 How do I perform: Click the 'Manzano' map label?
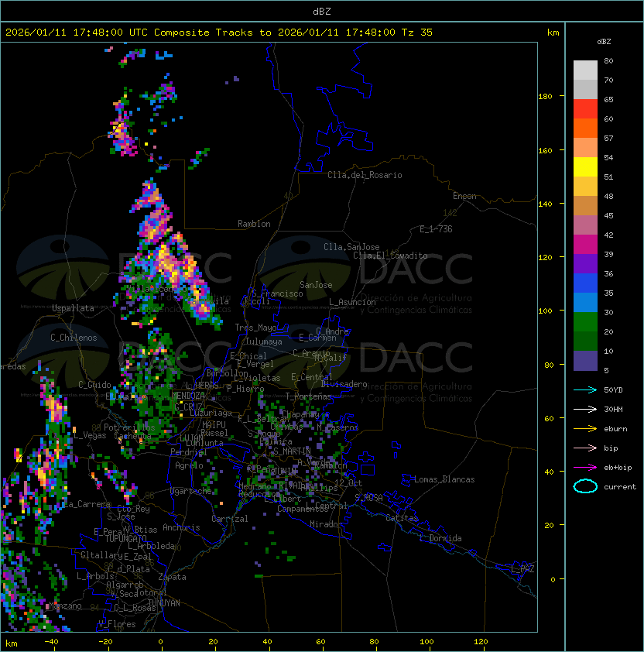tap(65, 606)
